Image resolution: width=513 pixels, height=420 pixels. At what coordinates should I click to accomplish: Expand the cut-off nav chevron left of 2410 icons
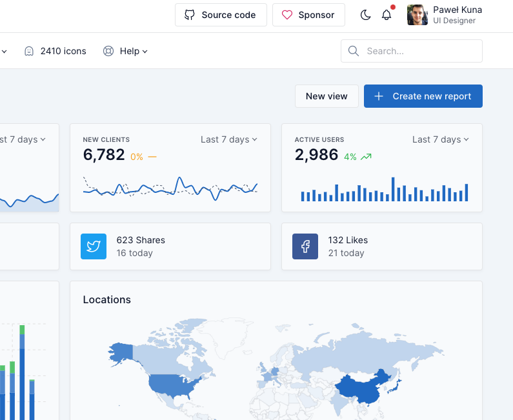(x=4, y=52)
